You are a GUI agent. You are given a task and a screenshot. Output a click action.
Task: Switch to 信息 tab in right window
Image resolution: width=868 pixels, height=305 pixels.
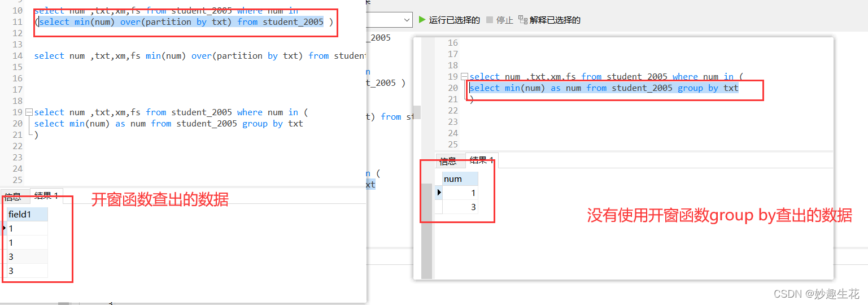[448, 160]
